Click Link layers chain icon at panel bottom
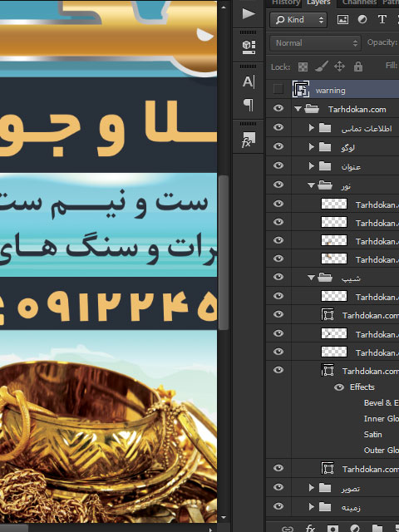The height and width of the screenshot is (532, 399). pyautogui.click(x=288, y=529)
